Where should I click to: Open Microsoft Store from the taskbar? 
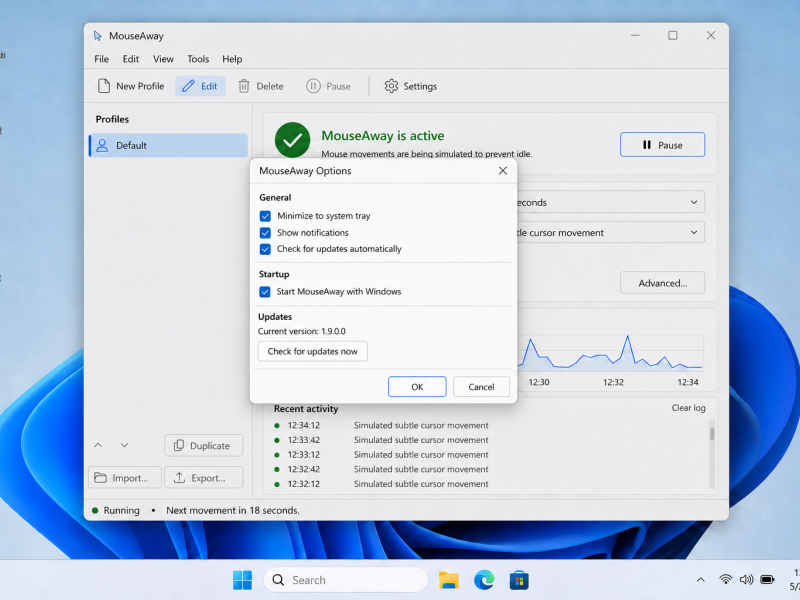519,580
